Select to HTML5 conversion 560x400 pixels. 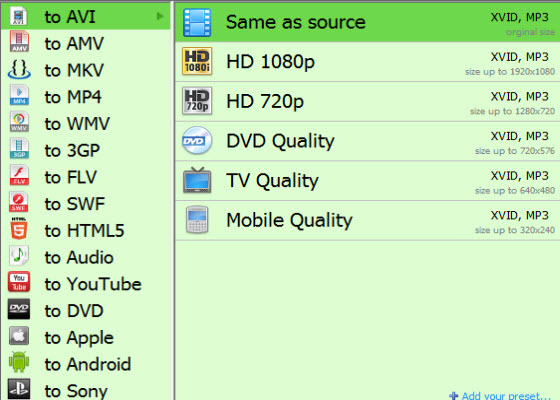[86, 231]
